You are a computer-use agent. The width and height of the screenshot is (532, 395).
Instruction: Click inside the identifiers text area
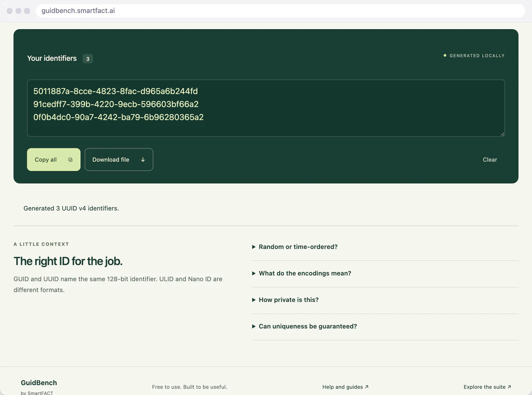pyautogui.click(x=266, y=108)
